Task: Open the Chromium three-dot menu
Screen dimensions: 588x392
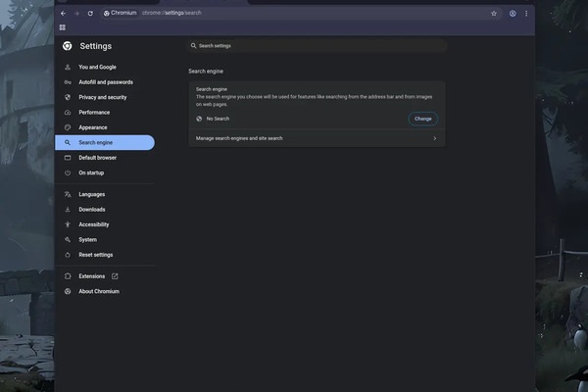Action: (526, 13)
